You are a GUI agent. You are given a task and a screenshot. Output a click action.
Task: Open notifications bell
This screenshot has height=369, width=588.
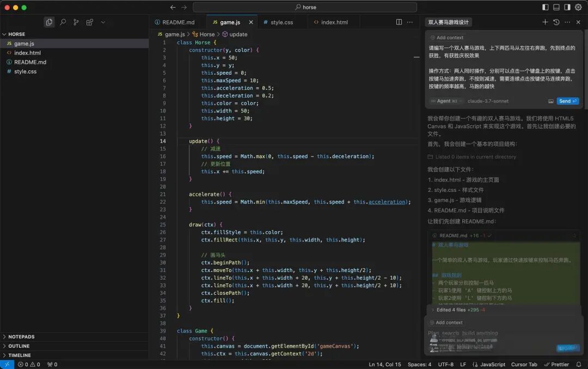point(579,365)
